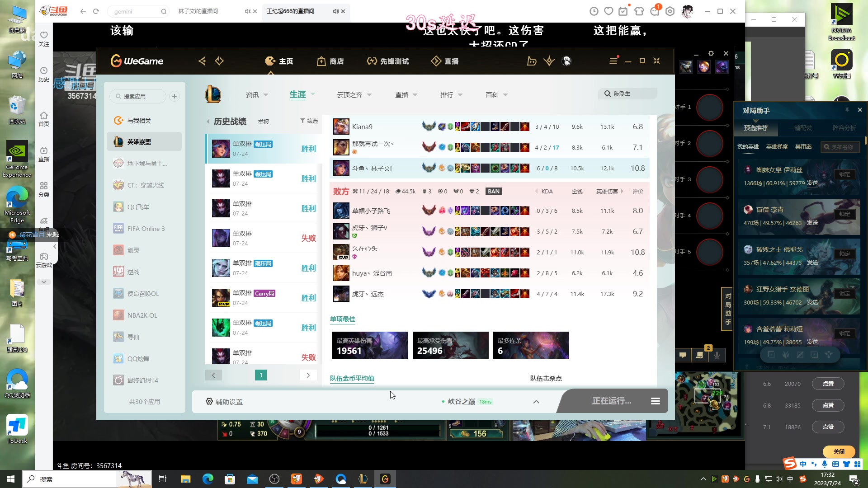Image resolution: width=868 pixels, height=488 pixels.
Task: Click the 举报 report link
Action: coord(264,122)
